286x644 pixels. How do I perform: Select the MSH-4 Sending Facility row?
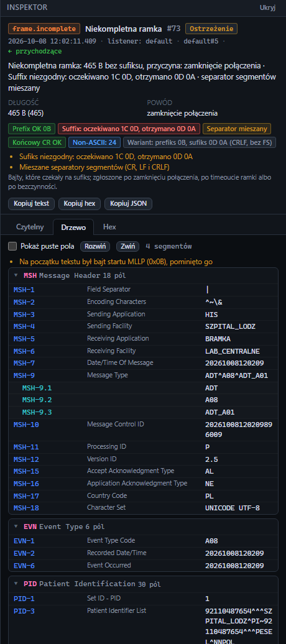144,326
